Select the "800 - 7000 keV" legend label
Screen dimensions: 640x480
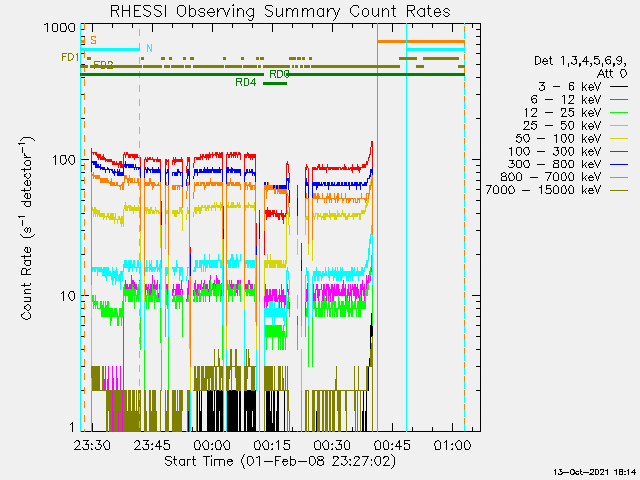551,177
